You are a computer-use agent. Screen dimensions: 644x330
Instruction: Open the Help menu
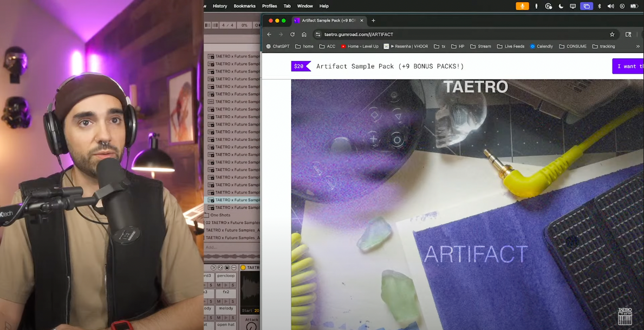pyautogui.click(x=324, y=6)
